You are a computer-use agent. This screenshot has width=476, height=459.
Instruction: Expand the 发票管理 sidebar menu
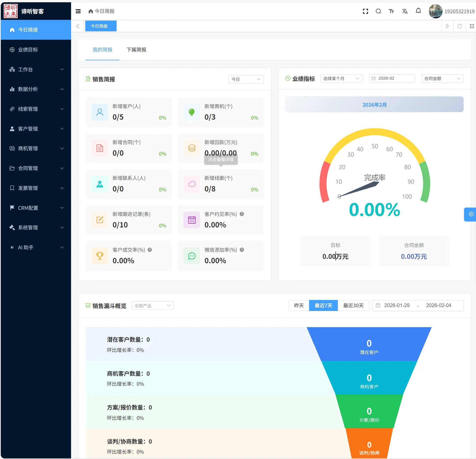click(36, 188)
